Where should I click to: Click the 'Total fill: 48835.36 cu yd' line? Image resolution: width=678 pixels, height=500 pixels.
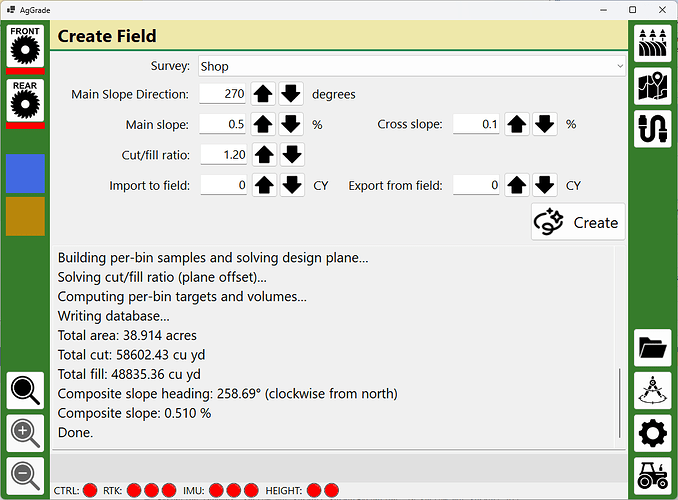click(x=129, y=375)
